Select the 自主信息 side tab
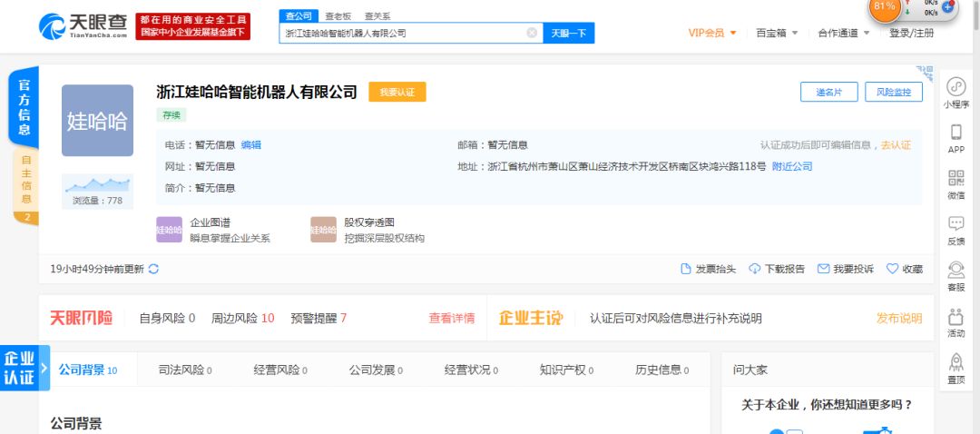980x434 pixels. (x=26, y=186)
